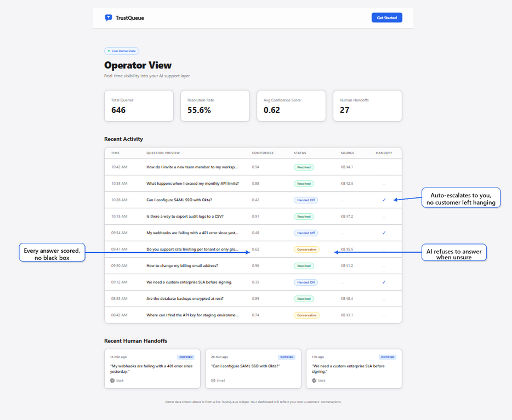Click the QUESTION PREVIEW column header
Screen dimensions: 512x420
pos(163,153)
